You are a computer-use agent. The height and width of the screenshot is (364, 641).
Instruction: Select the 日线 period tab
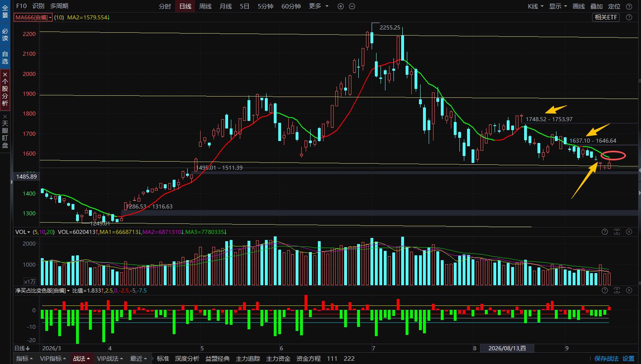point(185,6)
